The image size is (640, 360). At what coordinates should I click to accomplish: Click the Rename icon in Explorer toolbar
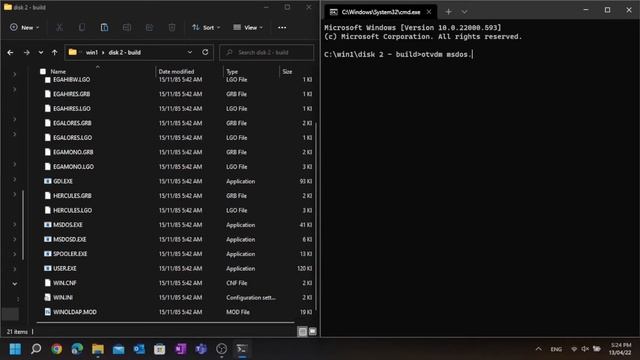[127, 27]
